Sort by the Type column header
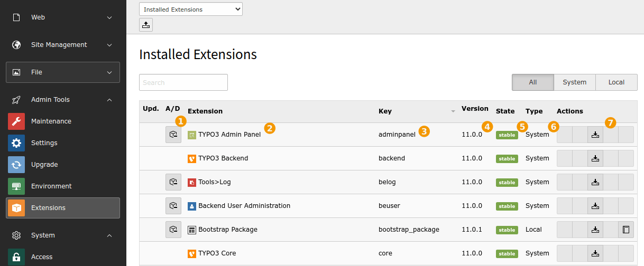The width and height of the screenshot is (644, 266). click(x=534, y=111)
